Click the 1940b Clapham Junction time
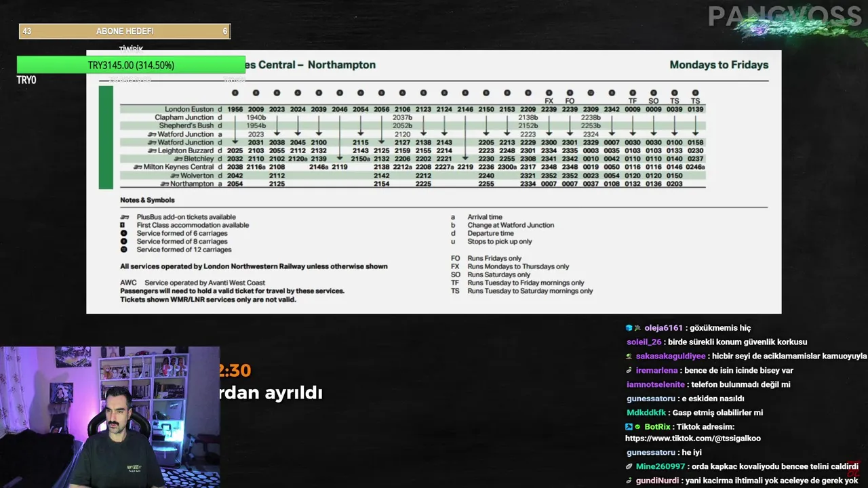868x488 pixels. 256,117
